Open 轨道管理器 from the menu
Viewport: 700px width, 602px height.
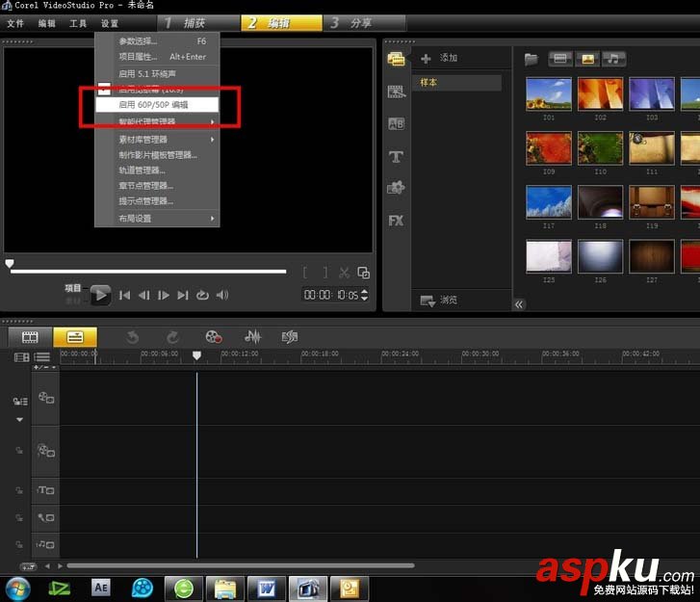tap(157, 170)
